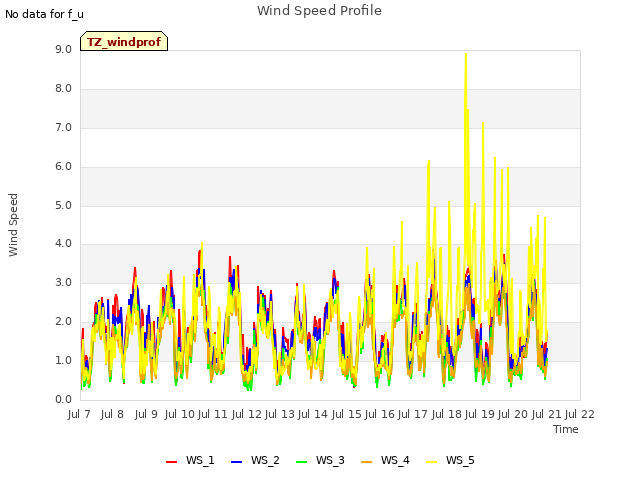This screenshot has height=480, width=640.
Task: Click the blue WS_2 legend swatch
Action: click(x=236, y=461)
